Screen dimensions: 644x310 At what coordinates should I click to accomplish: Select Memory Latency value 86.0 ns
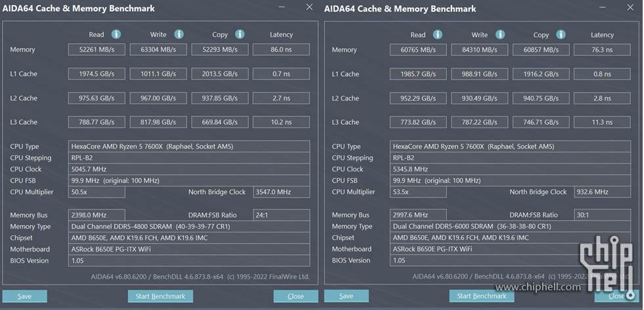pyautogui.click(x=281, y=50)
